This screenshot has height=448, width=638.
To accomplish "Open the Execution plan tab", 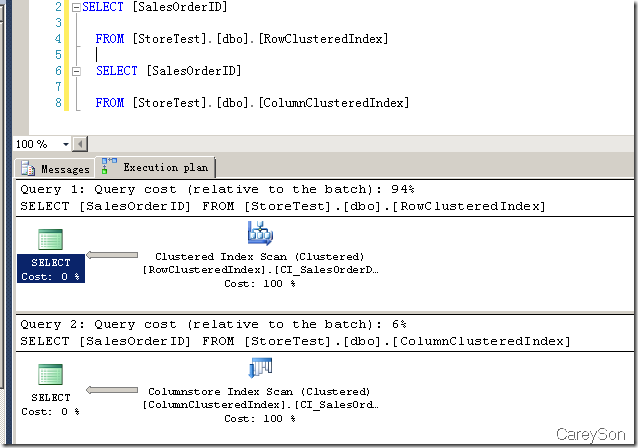I will (165, 168).
